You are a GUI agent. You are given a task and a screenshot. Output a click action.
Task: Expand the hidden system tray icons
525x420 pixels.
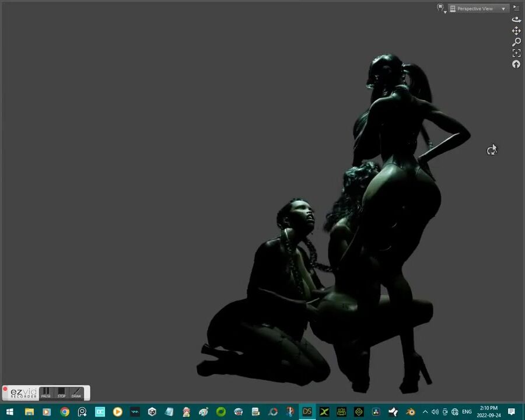(425, 412)
